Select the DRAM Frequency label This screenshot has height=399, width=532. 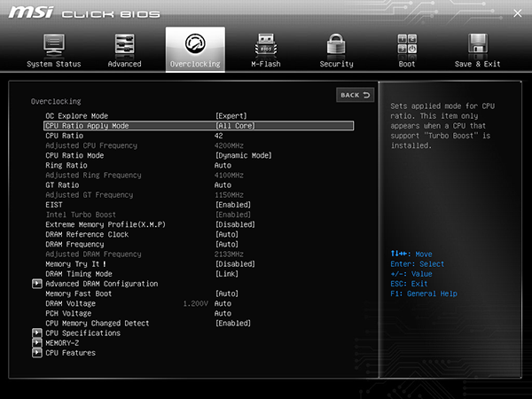(x=74, y=245)
